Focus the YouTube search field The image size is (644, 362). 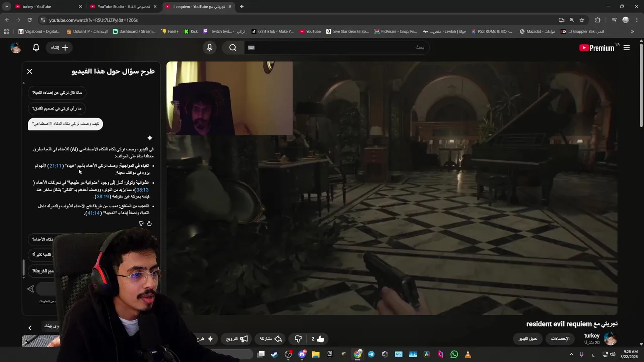pyautogui.click(x=336, y=47)
